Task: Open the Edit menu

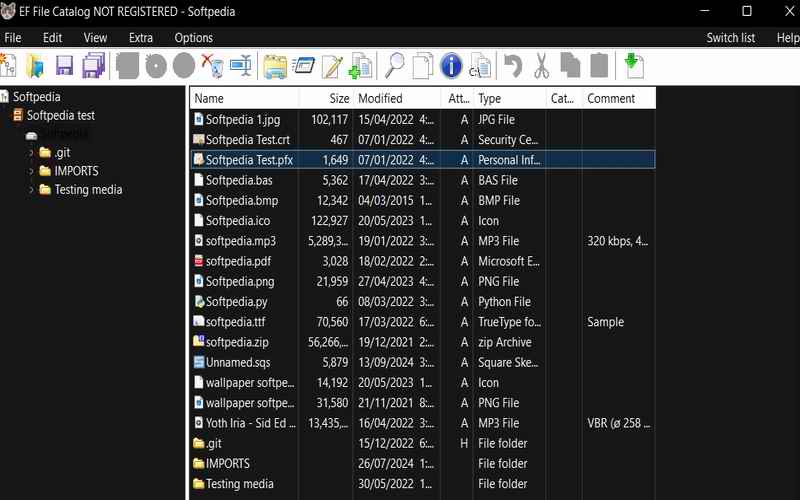Action: click(x=52, y=38)
